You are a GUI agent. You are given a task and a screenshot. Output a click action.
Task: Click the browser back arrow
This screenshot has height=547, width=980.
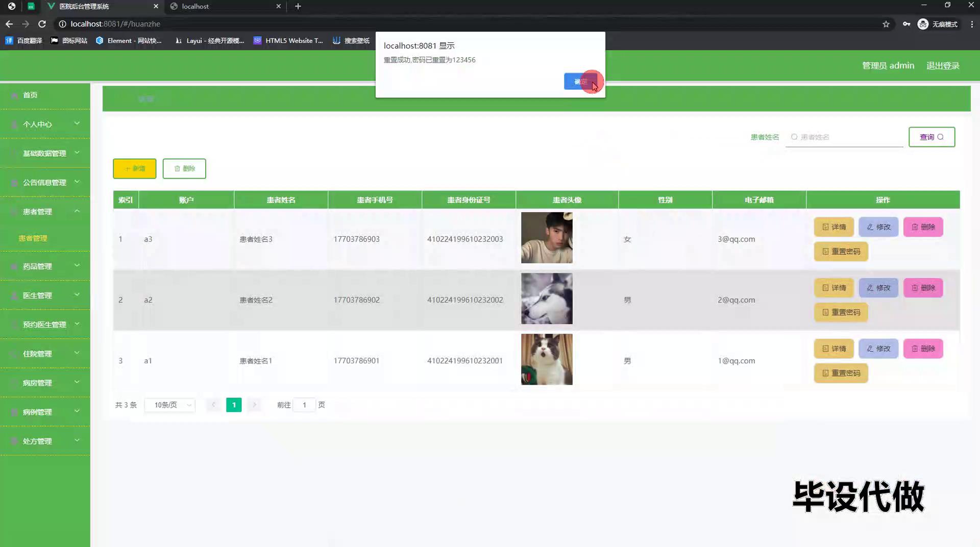click(9, 24)
